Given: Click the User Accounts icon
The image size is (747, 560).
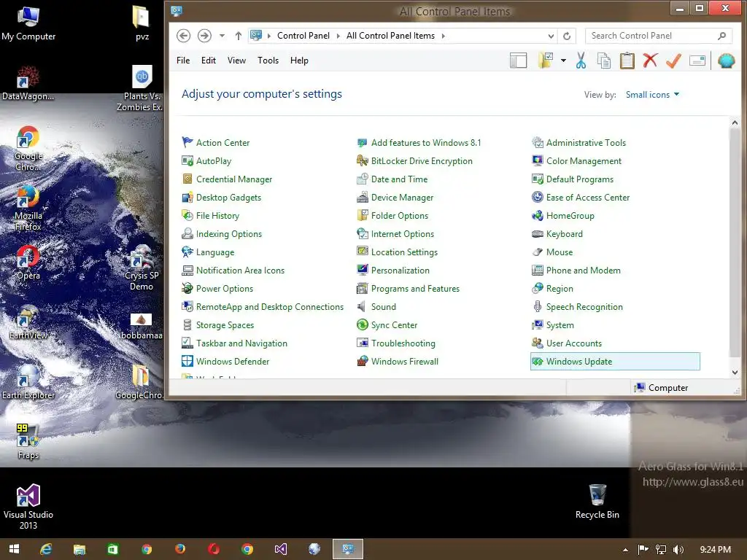Looking at the screenshot, I should point(538,343).
